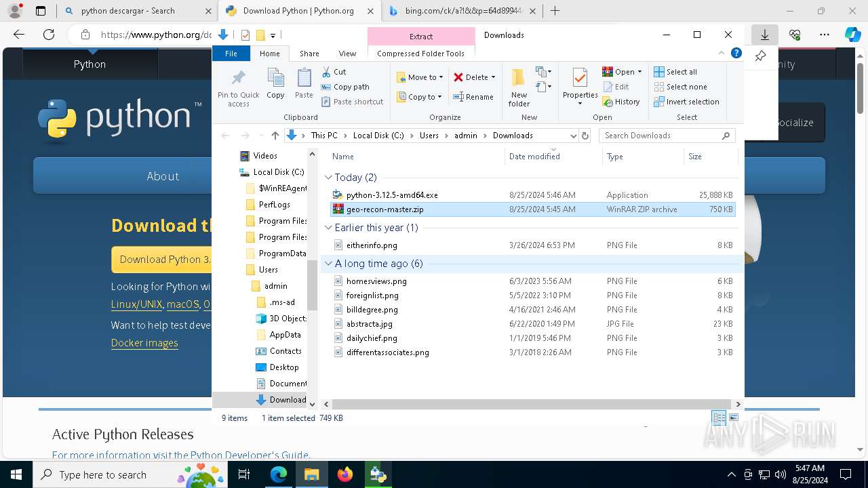The image size is (868, 488).
Task: Click Pin to Quick access icon
Action: click(x=238, y=87)
